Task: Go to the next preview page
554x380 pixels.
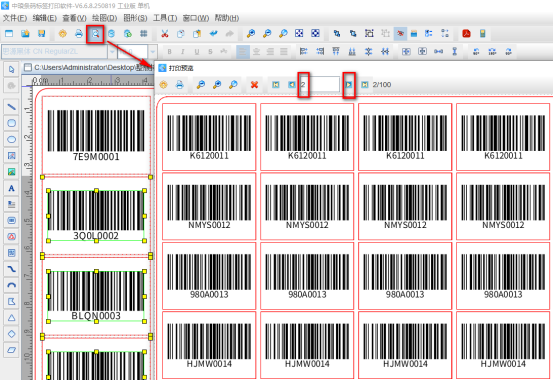Action: [349, 84]
